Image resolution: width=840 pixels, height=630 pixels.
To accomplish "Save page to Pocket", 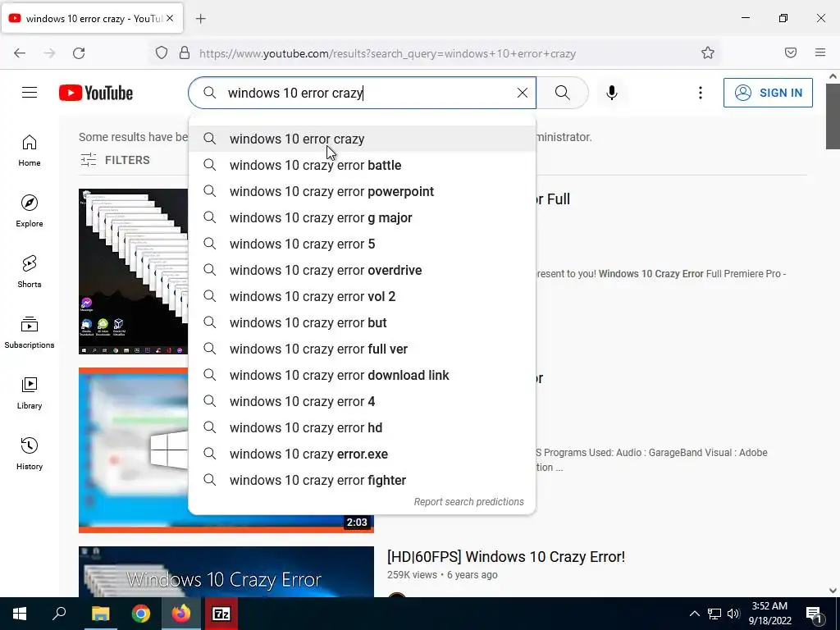I will 791,52.
